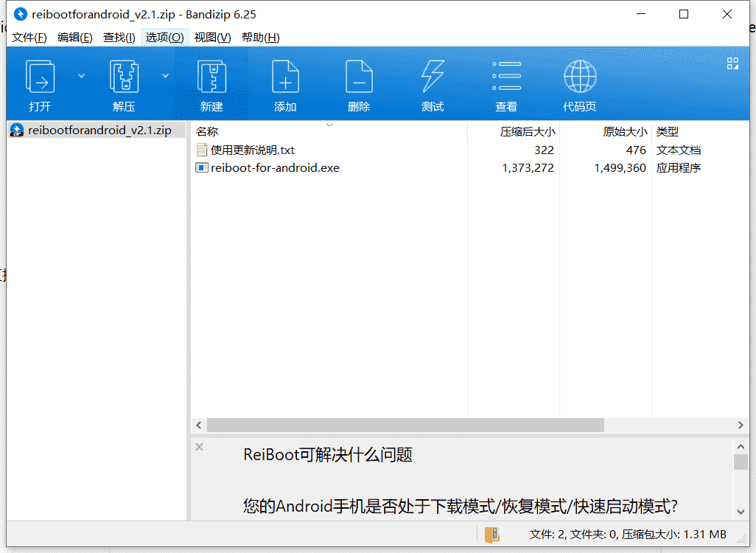Expand the 打开 dropdown arrow

coord(82,76)
